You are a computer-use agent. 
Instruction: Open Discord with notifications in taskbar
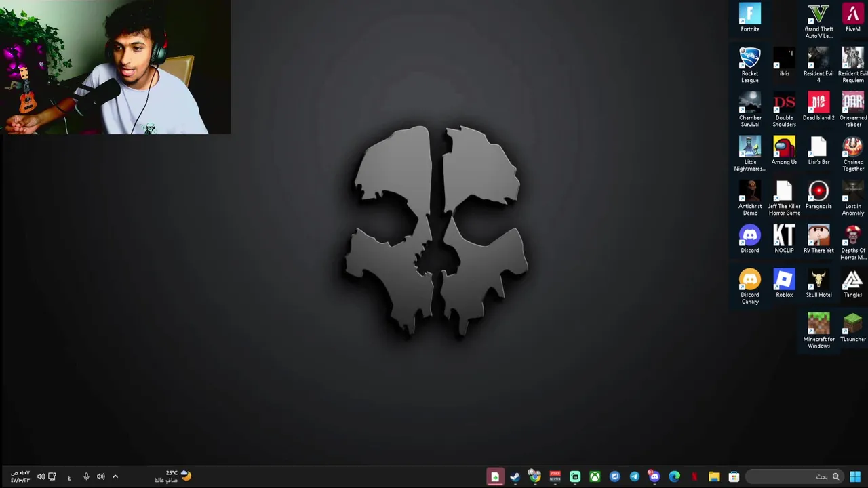pyautogui.click(x=654, y=476)
